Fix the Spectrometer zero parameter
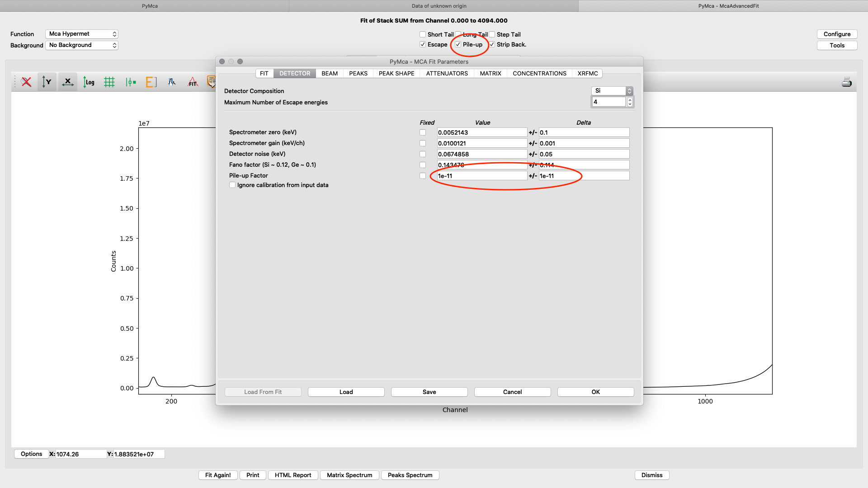This screenshot has width=868, height=488. tap(423, 132)
